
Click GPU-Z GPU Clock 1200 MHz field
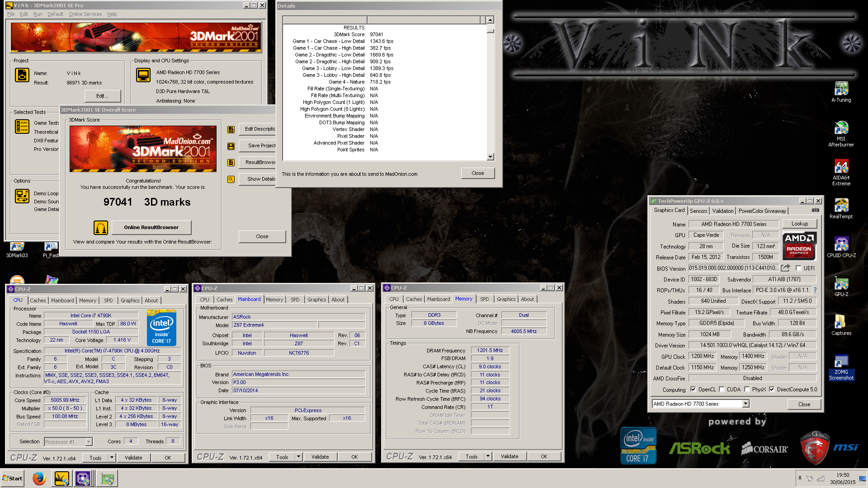[x=703, y=356]
